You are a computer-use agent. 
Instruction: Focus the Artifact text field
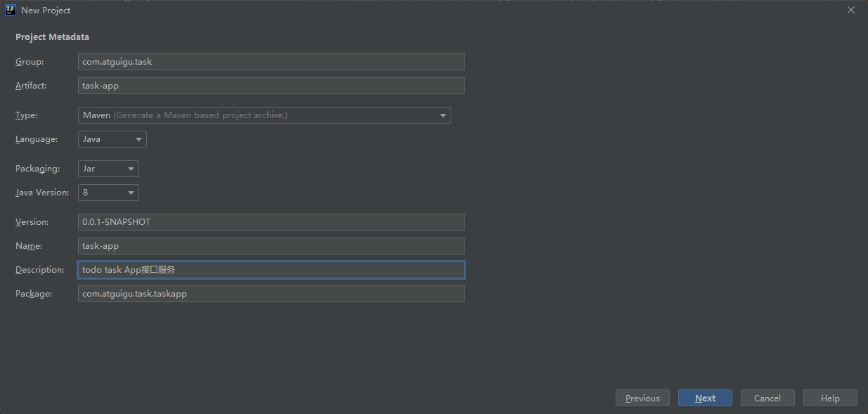coord(271,86)
